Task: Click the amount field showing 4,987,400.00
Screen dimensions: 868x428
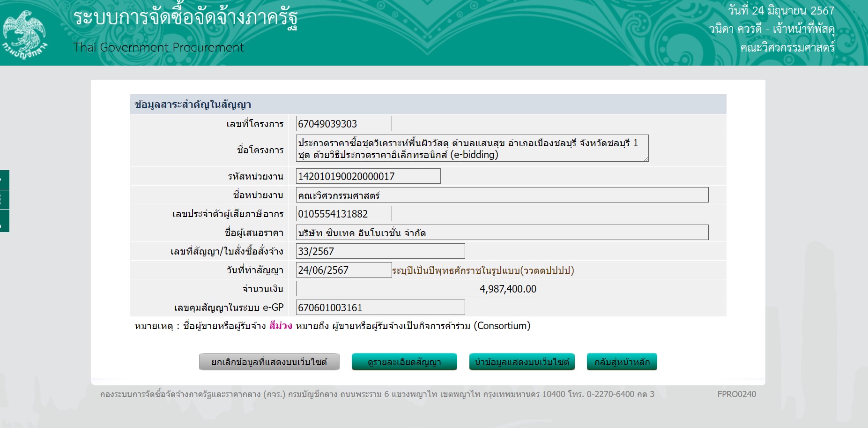Action: point(416,289)
